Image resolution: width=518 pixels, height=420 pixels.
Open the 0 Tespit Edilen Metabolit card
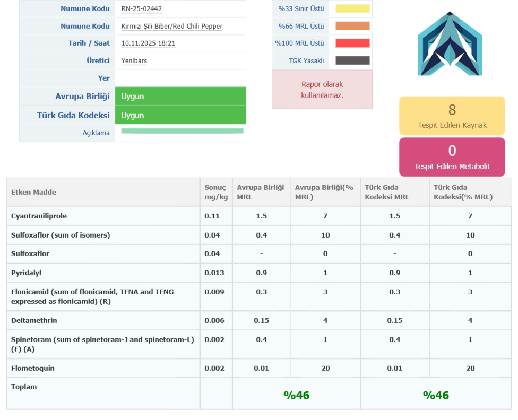452,157
